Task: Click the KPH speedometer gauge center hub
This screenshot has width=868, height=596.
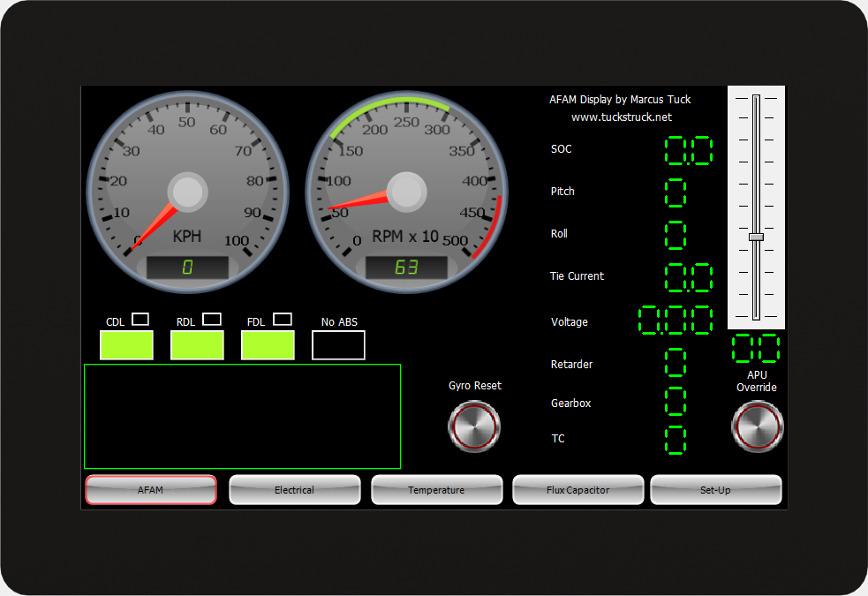Action: click(188, 192)
